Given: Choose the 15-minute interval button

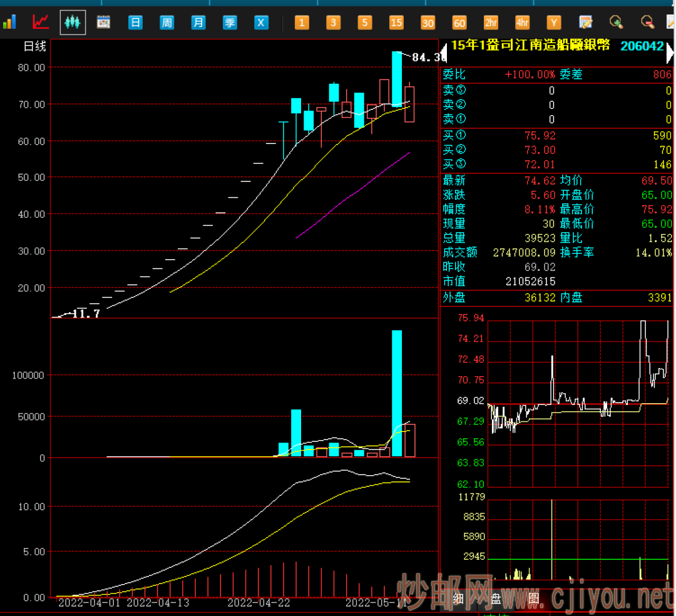Looking at the screenshot, I should [396, 23].
